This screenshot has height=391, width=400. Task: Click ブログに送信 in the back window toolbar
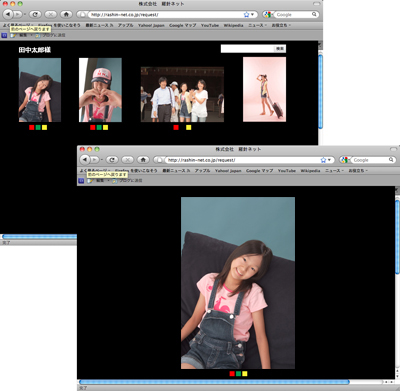coord(50,35)
